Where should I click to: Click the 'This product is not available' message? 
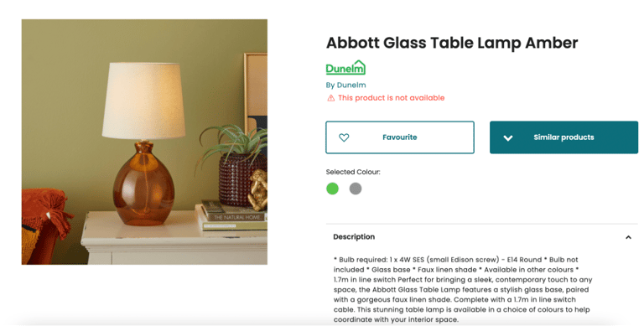391,98
